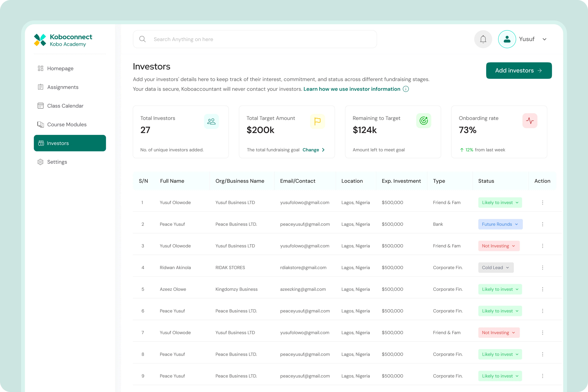
Task: Open Assignments in the sidebar
Action: click(x=62, y=87)
